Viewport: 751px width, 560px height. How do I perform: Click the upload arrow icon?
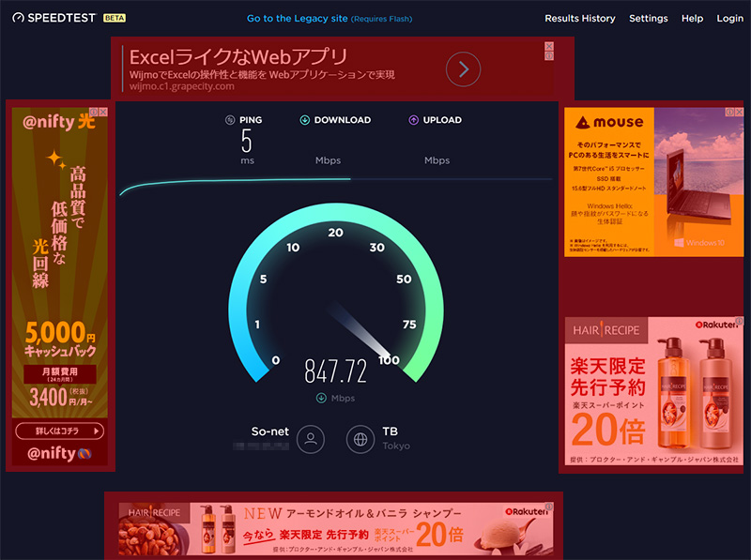point(414,120)
